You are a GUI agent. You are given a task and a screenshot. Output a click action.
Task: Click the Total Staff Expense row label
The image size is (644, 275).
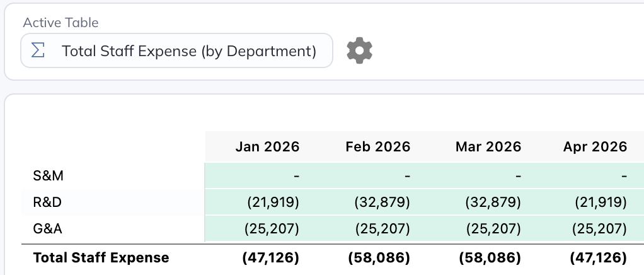click(x=101, y=257)
